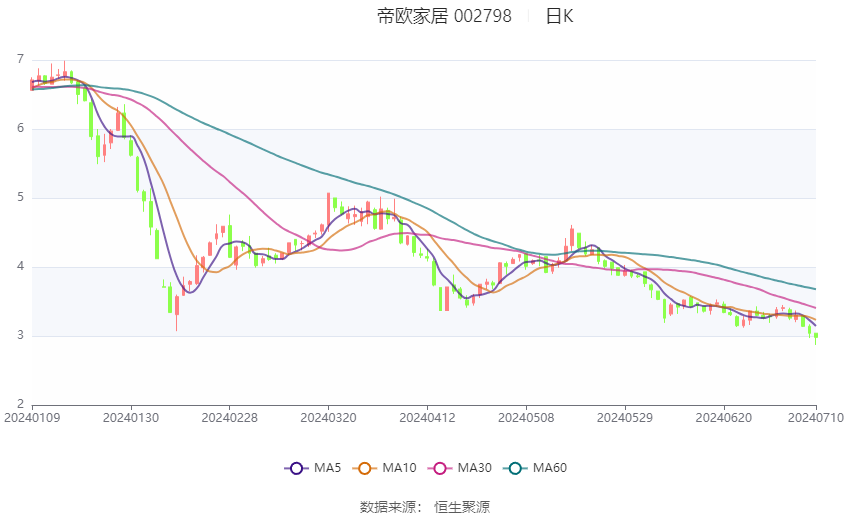Click the 日K label in title
850x517 pixels.
559,16
